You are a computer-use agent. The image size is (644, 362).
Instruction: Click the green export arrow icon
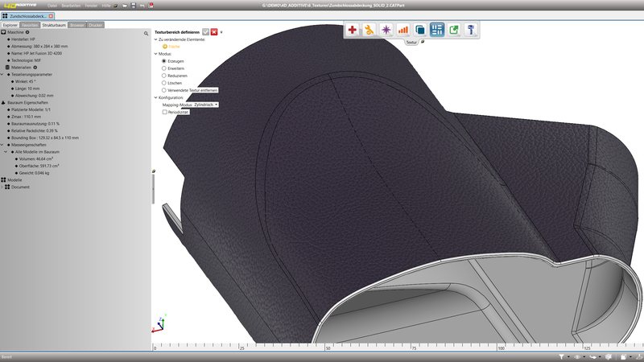(x=454, y=30)
